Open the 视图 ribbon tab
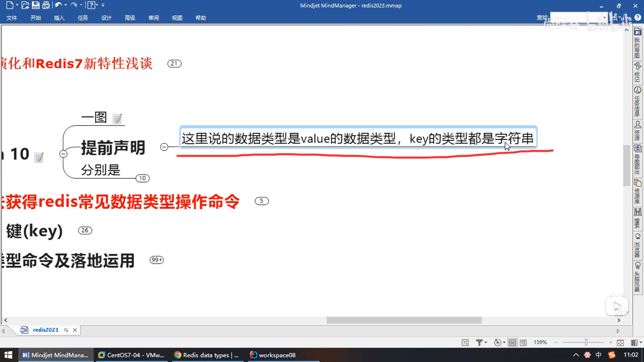This screenshot has height=362, width=644. (177, 18)
